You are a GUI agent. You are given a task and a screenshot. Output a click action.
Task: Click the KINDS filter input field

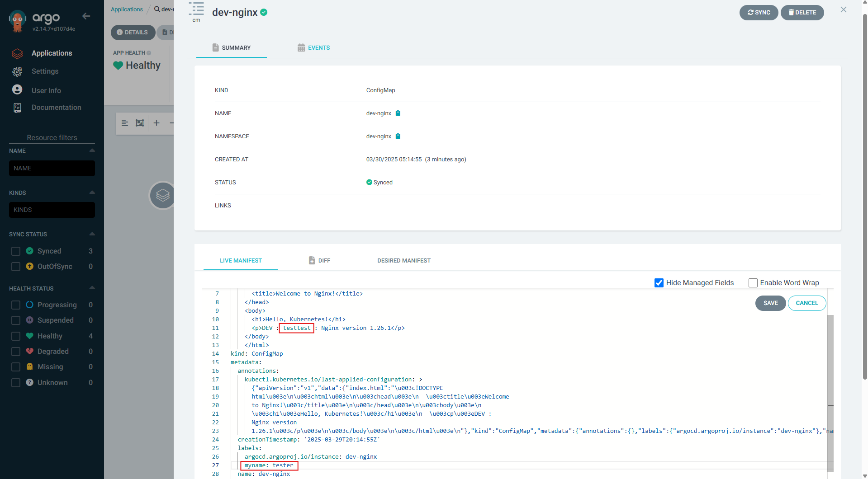click(x=52, y=210)
